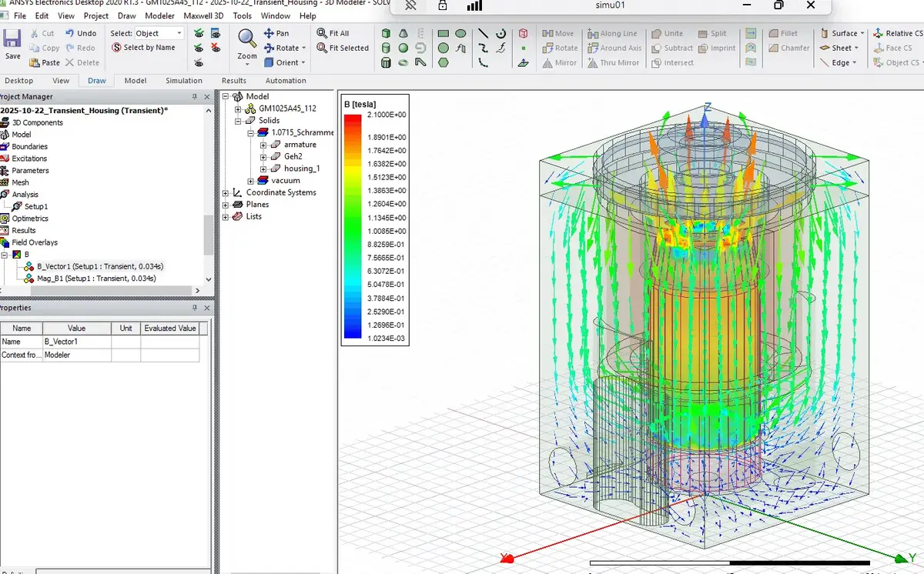Viewport: 924px width, 574px height.
Task: Select the draw spline tool icon
Action: [483, 48]
